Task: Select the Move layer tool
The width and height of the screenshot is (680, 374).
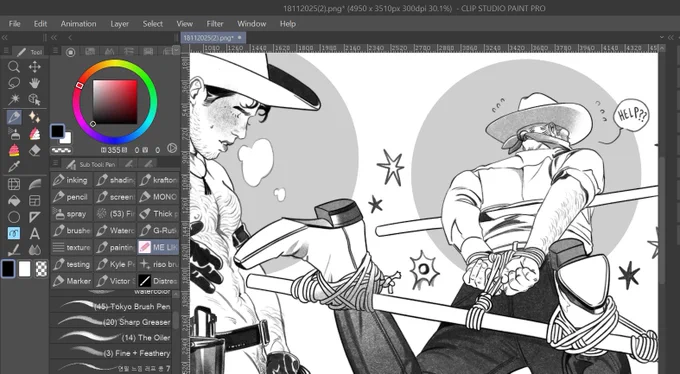Action: [34, 66]
